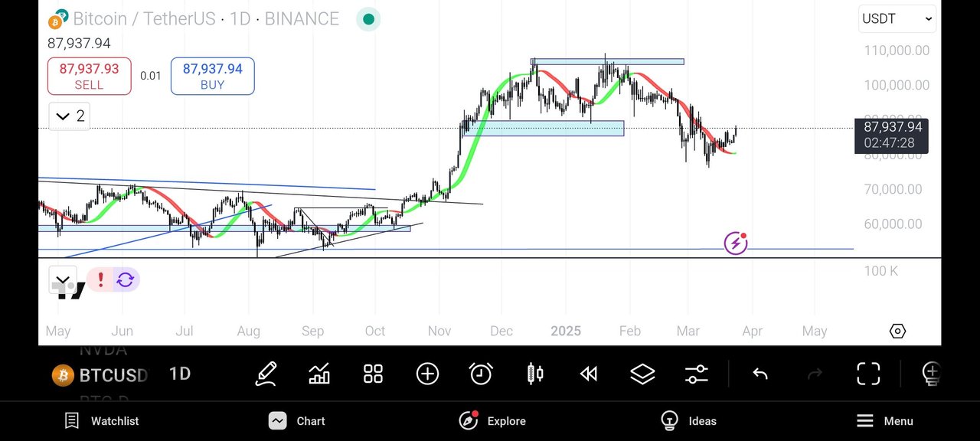Tap the orange Bitcoin logo beside the title

click(x=57, y=19)
